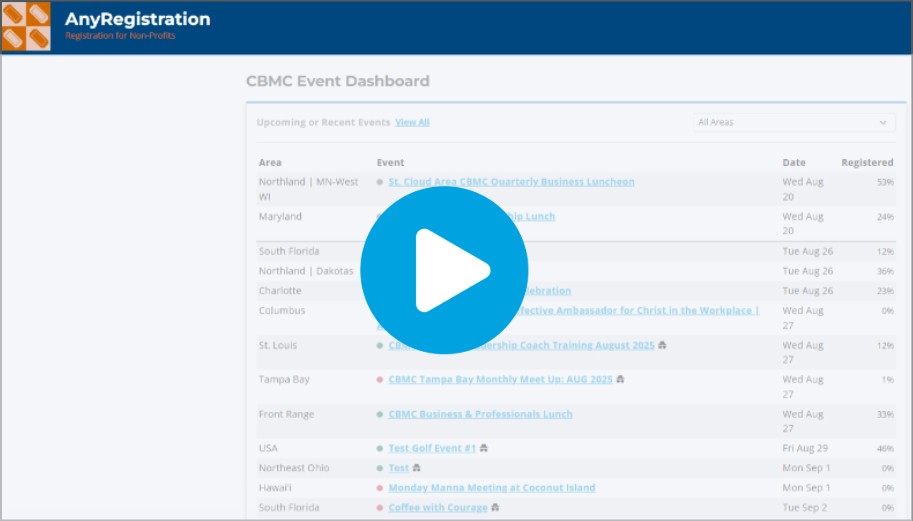Sort by the Registered column header

[866, 162]
